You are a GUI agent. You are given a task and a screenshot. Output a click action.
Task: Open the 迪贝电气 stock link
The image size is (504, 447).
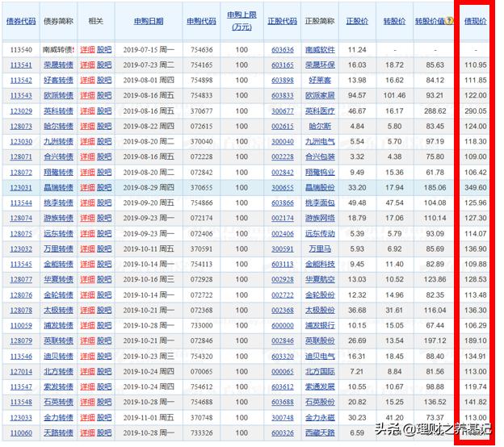pyautogui.click(x=320, y=356)
